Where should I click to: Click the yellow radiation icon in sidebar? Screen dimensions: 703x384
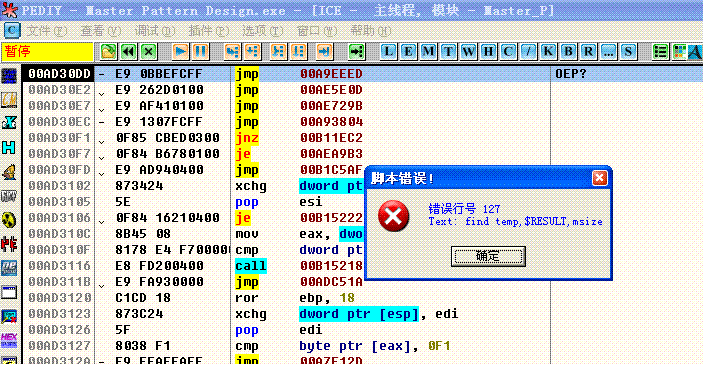(9, 220)
